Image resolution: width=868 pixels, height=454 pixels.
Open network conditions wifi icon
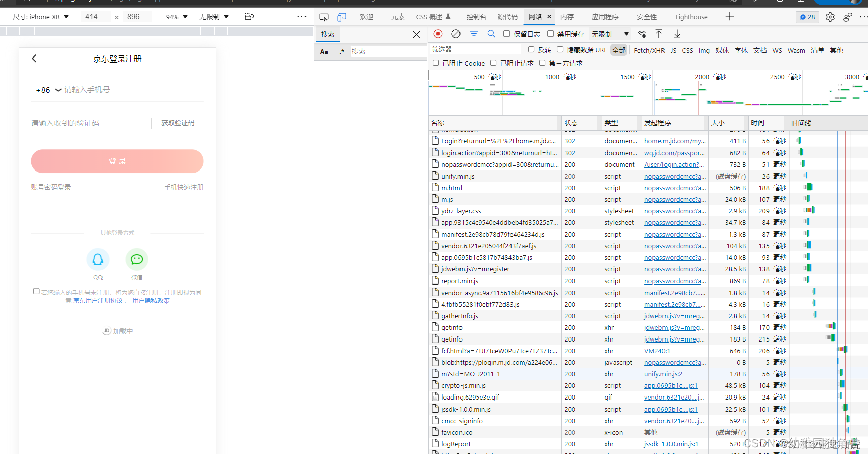pyautogui.click(x=642, y=34)
